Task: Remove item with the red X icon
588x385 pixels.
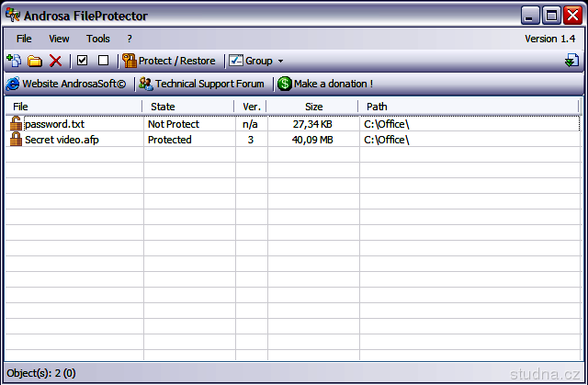Action: (55, 61)
